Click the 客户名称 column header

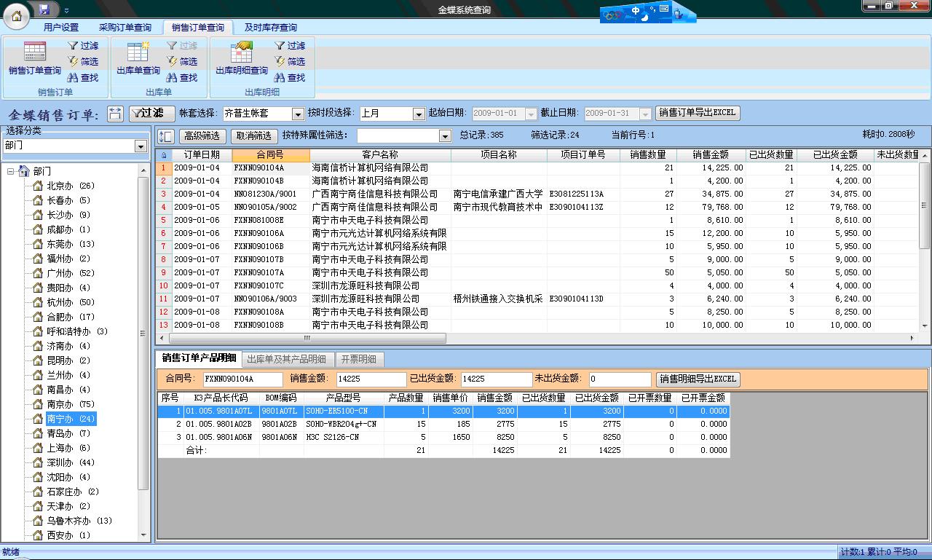click(x=380, y=155)
